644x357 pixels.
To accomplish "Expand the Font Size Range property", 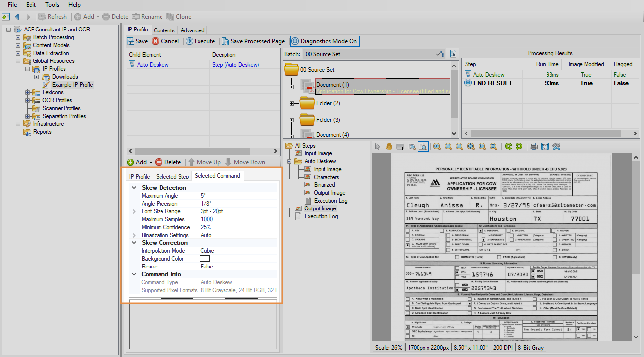I will click(x=134, y=211).
